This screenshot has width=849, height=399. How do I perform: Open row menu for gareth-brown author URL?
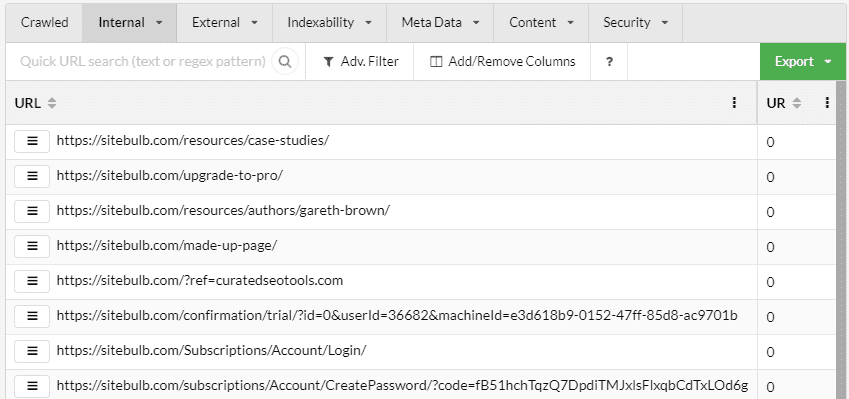32,211
